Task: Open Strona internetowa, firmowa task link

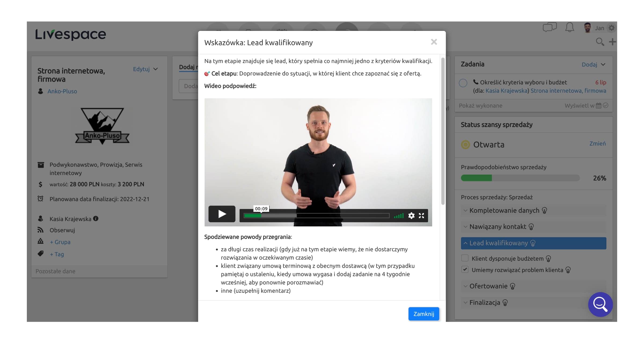Action: (x=568, y=91)
